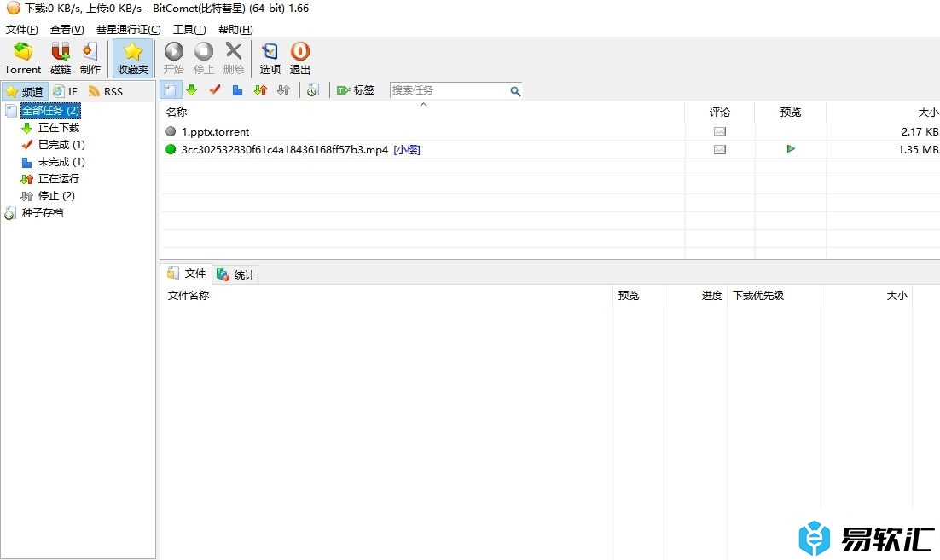Click the 开始 start button
The image size is (940, 560).
pos(174,58)
